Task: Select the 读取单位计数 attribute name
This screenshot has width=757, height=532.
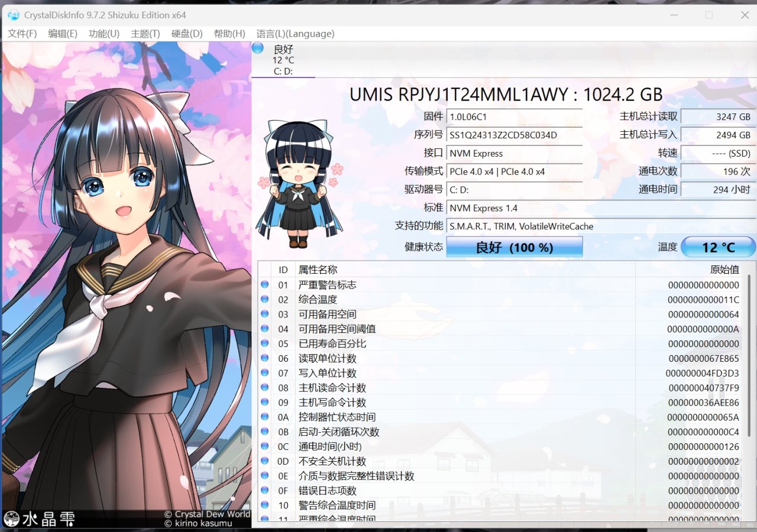Action: coord(328,358)
